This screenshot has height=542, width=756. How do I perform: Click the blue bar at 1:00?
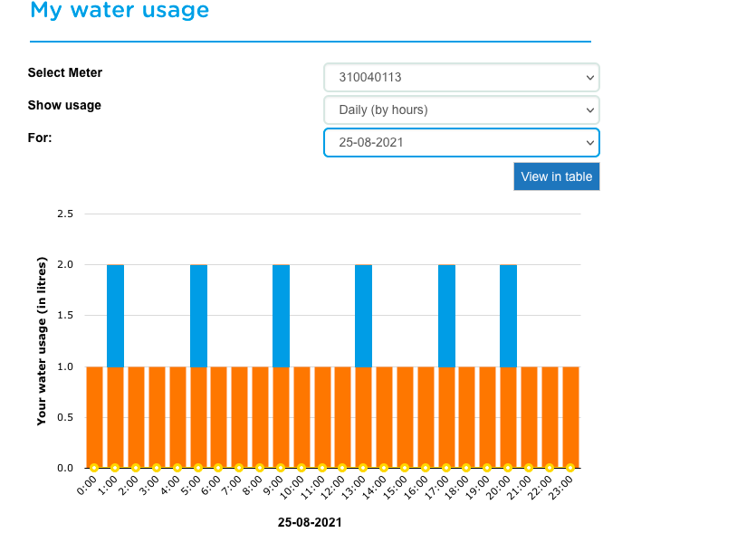(x=115, y=316)
